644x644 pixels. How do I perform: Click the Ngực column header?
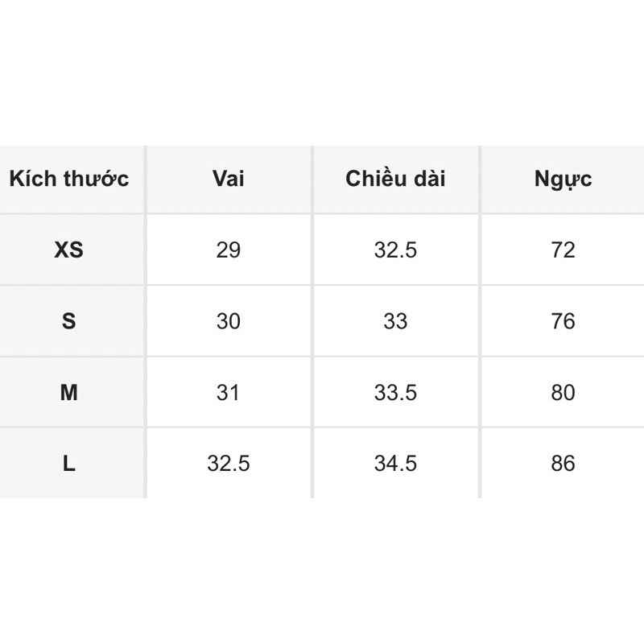563,179
